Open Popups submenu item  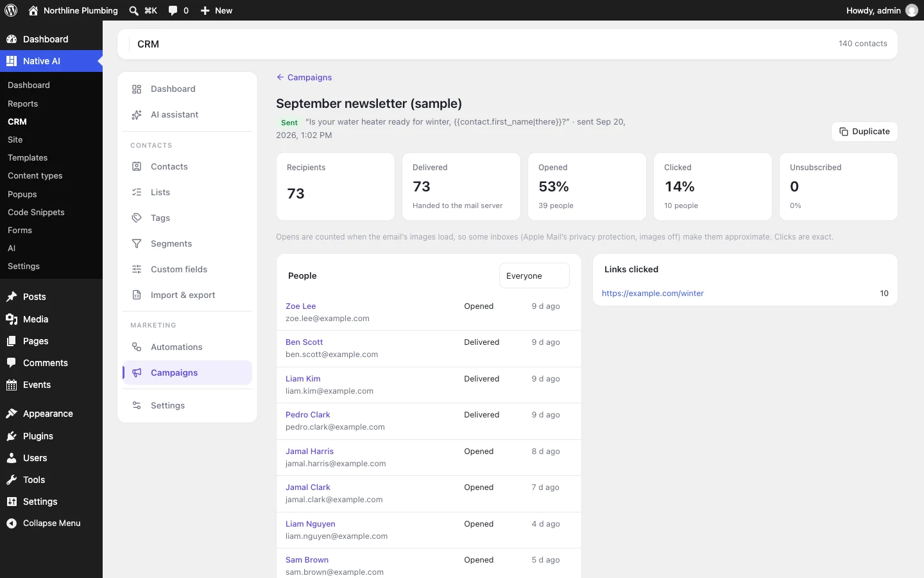click(22, 194)
